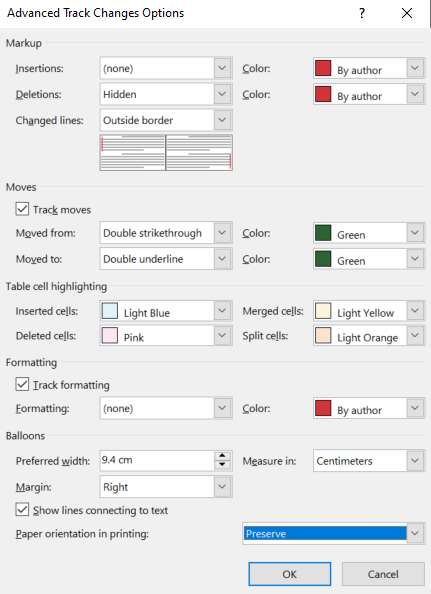Viewport: 431px width, 594px height.
Task: Increase preferred width with up spinner arrow
Action: pos(222,456)
